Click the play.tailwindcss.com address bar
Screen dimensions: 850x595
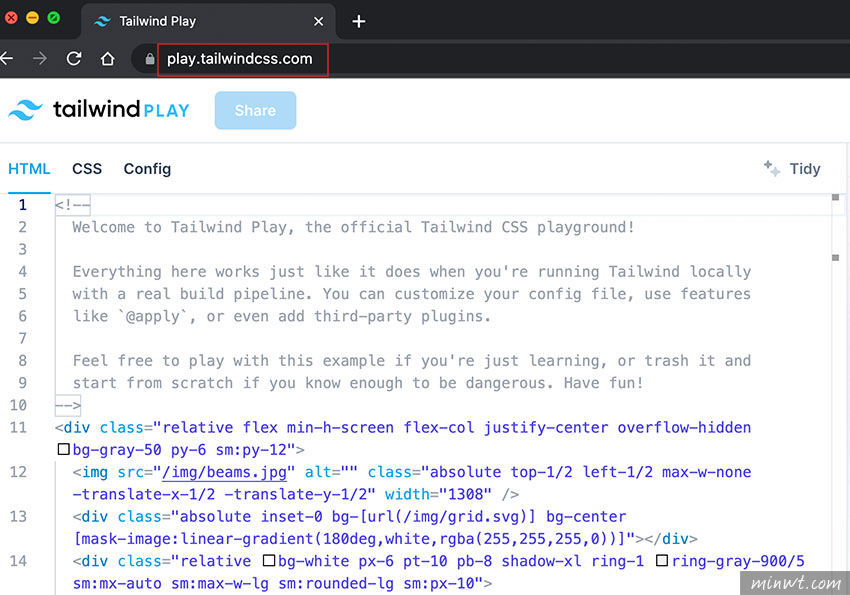[x=242, y=59]
